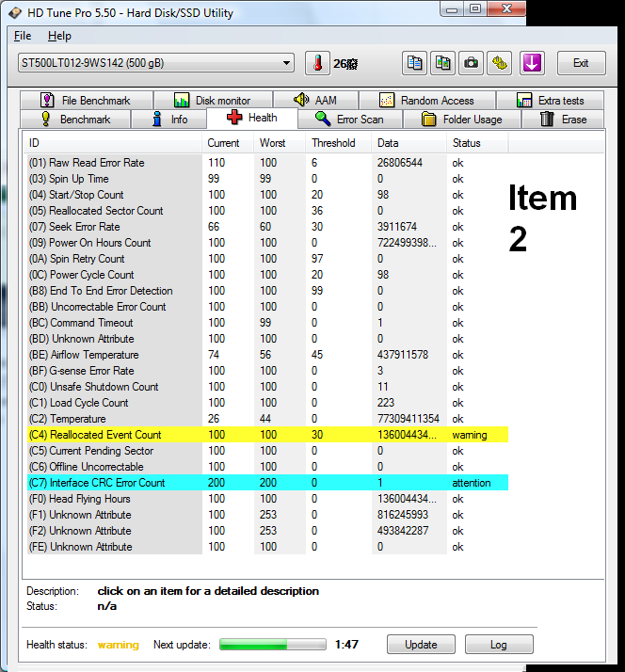This screenshot has width=625, height=672.
Task: Open the Help menu
Action: [59, 36]
